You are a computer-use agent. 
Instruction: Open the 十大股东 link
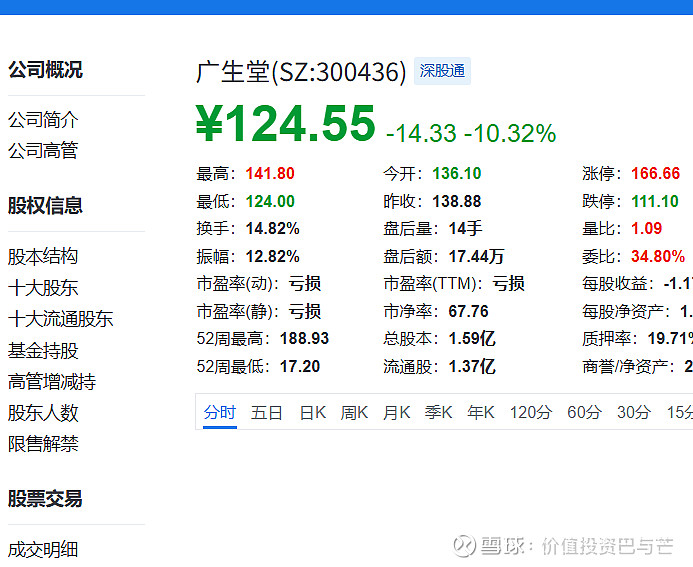pos(43,288)
